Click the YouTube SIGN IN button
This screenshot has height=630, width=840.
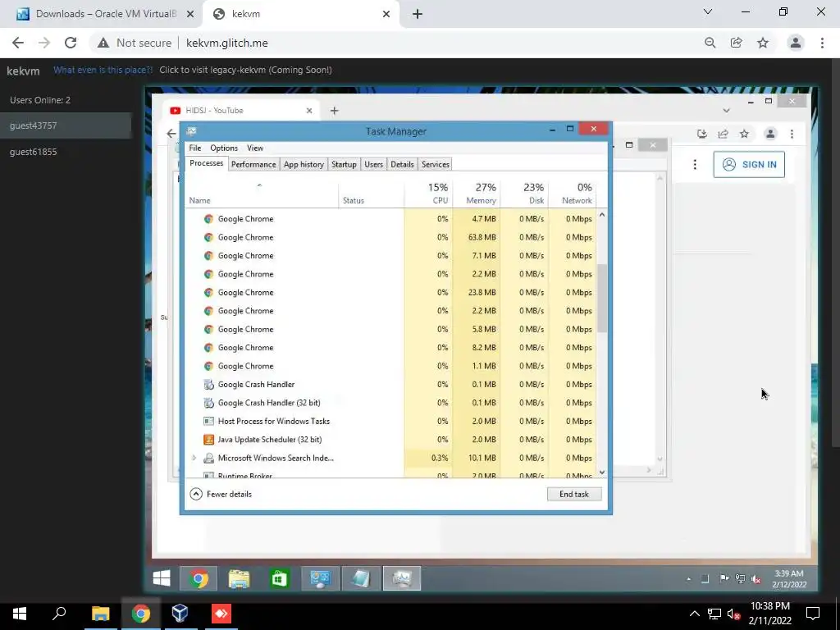coord(749,164)
